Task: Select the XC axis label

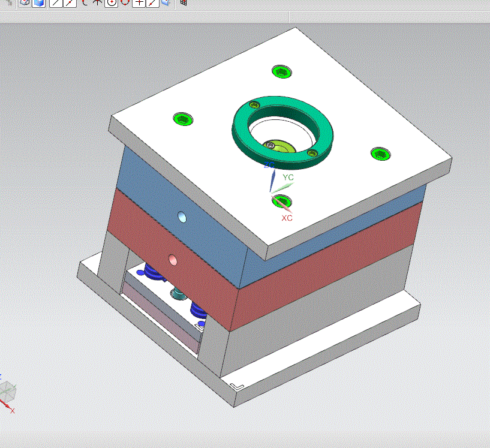Action: click(x=287, y=218)
